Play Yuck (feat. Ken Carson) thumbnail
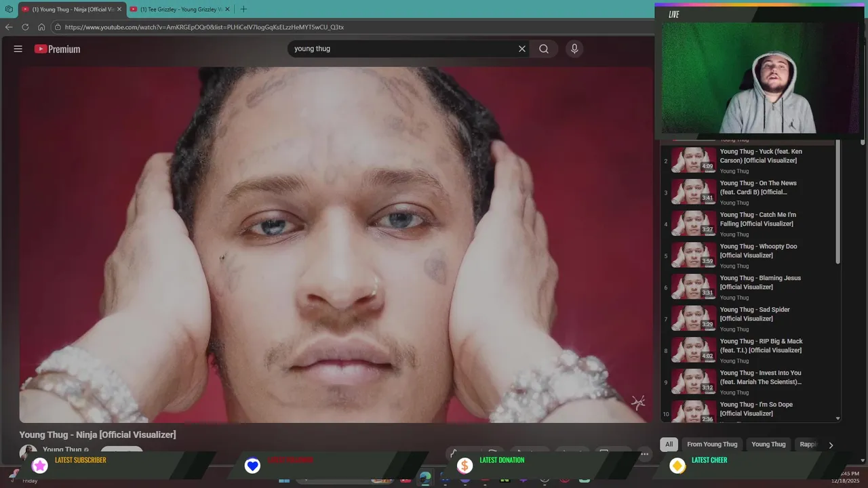 coord(694,161)
